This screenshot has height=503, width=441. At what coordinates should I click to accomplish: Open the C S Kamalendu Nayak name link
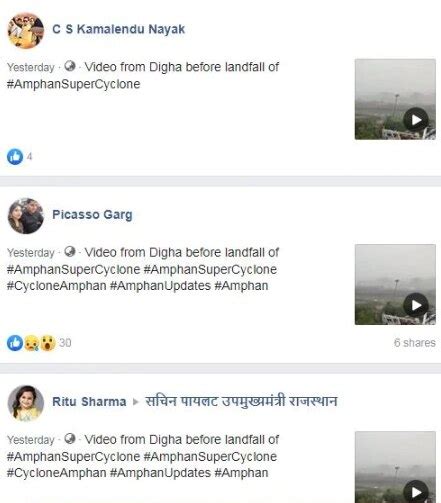[x=119, y=29]
